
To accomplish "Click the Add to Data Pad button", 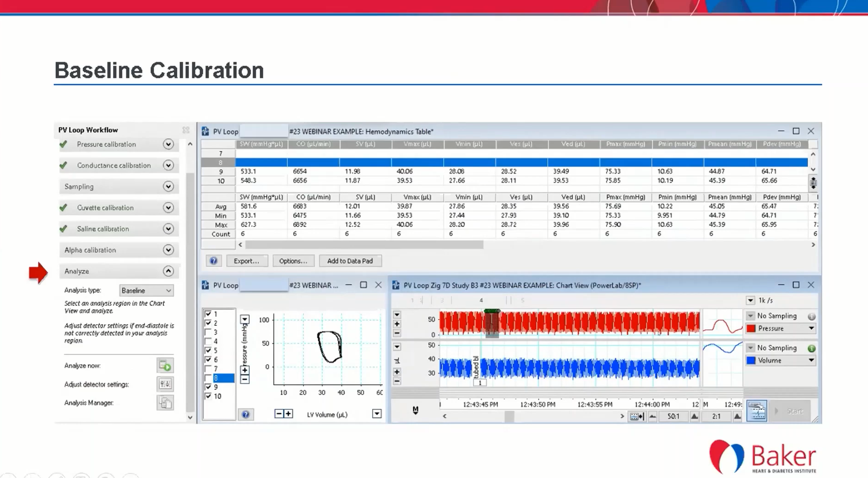I will point(350,261).
